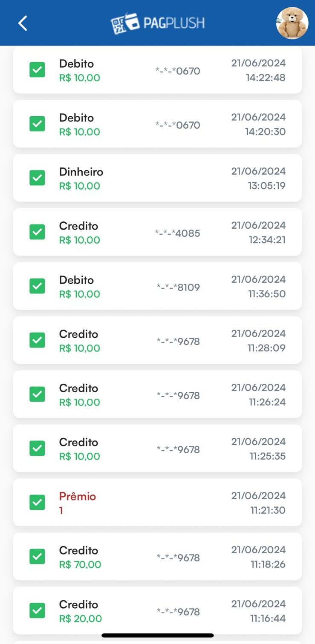
Task: Toggle checkmark on Credito 12:34:21 transaction
Action: click(x=37, y=232)
